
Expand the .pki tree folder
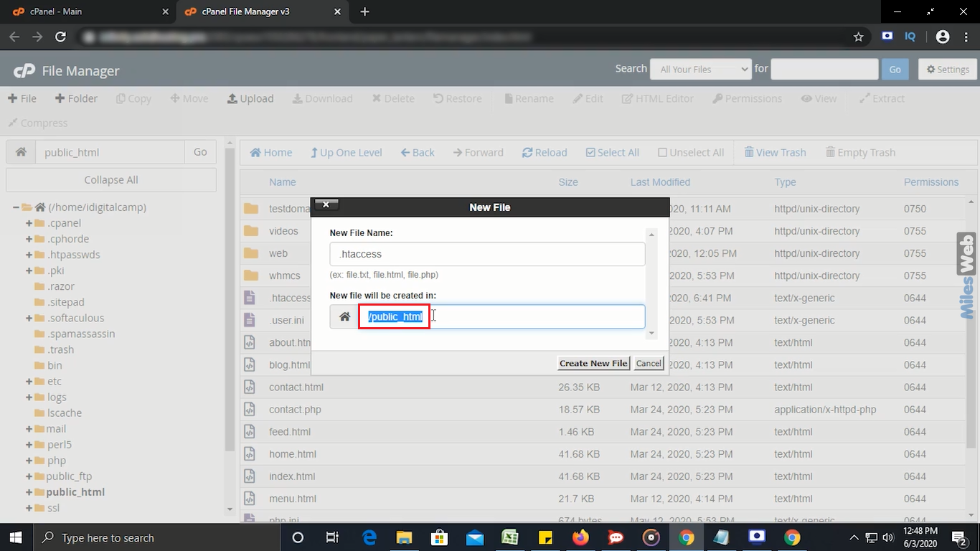[29, 270]
